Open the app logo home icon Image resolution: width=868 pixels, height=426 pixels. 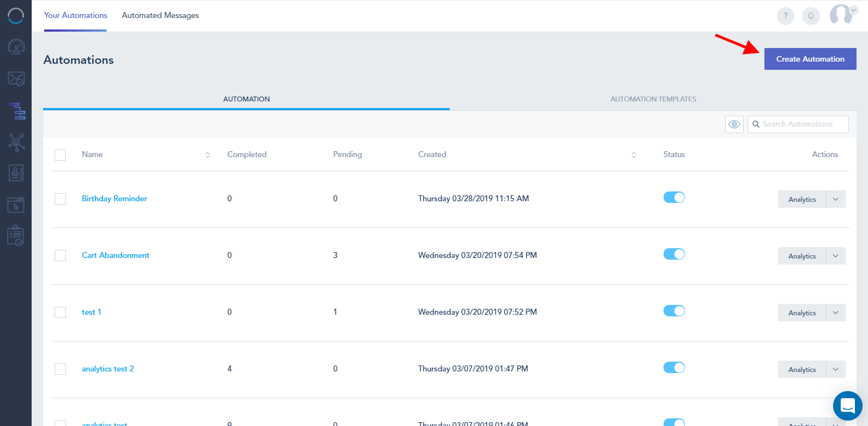(x=16, y=16)
